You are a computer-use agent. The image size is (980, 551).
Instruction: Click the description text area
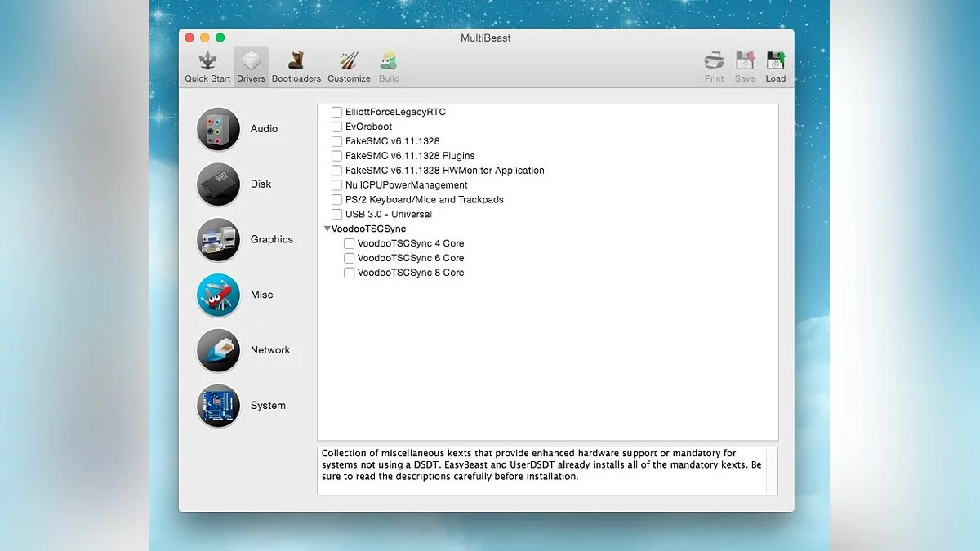541,469
